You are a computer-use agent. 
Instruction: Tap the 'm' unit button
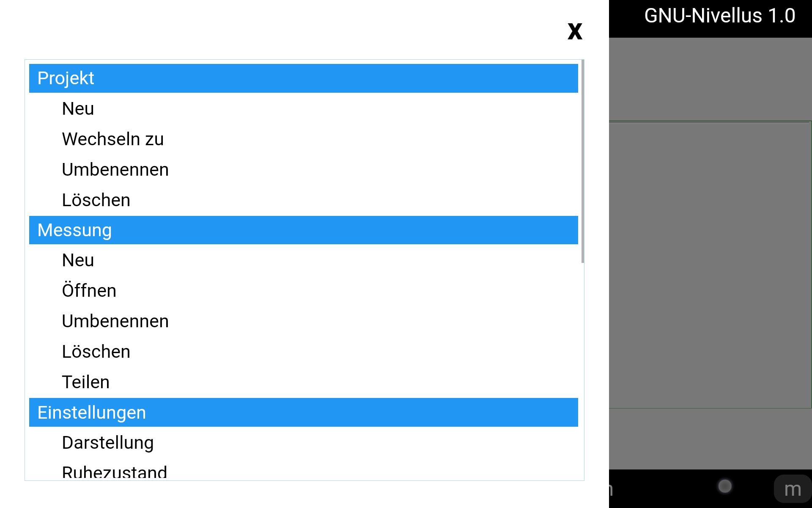pos(793,489)
